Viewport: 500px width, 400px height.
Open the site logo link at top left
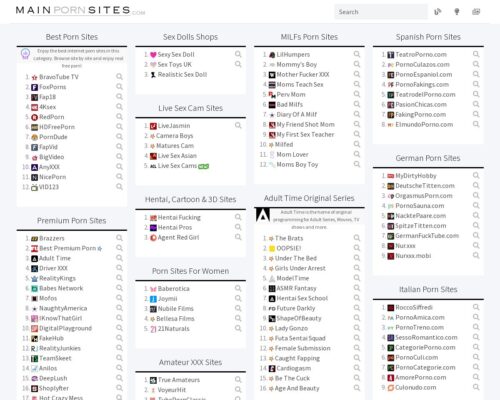pos(80,11)
